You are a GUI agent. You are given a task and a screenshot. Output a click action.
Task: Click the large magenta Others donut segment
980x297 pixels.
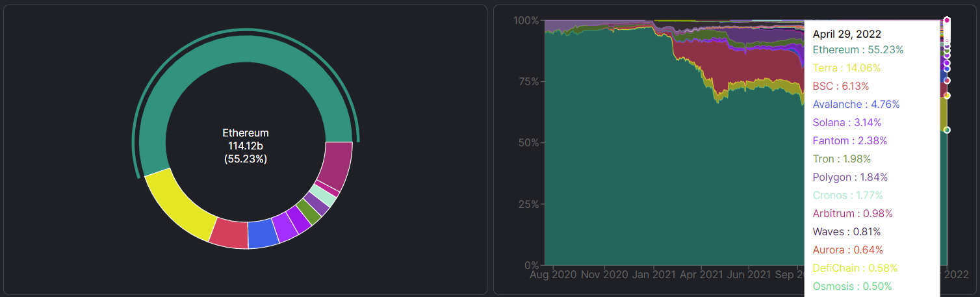coord(337,166)
